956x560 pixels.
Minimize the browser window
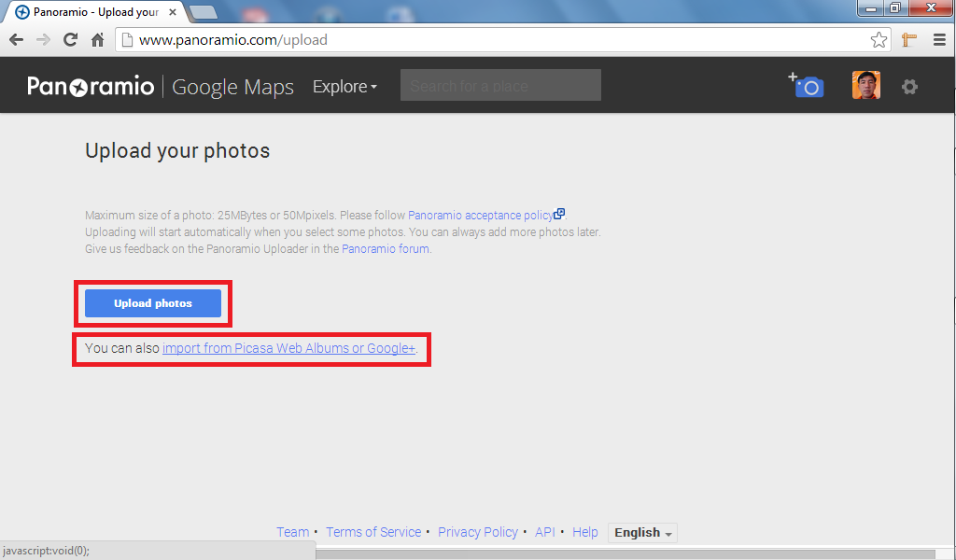(x=871, y=7)
